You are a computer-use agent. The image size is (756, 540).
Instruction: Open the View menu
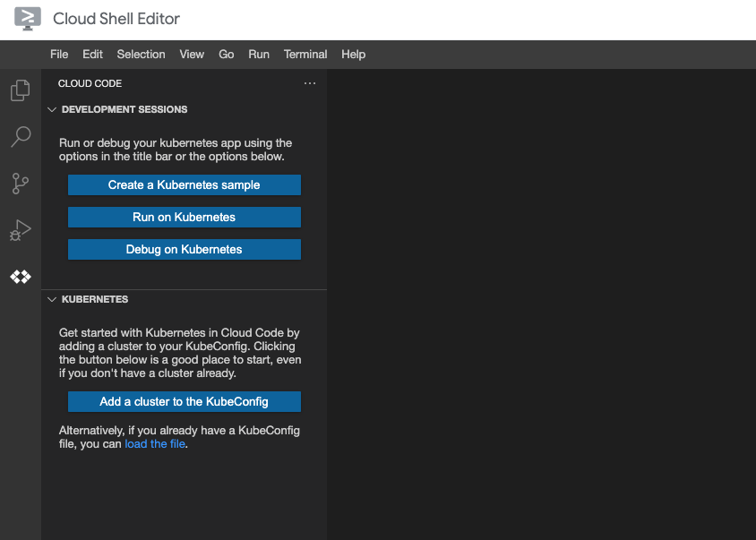point(191,54)
